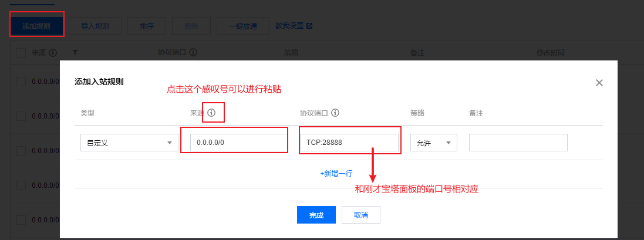The image size is (644, 240).
Task: Click the 备注 column header in background table
Action: [417, 53]
